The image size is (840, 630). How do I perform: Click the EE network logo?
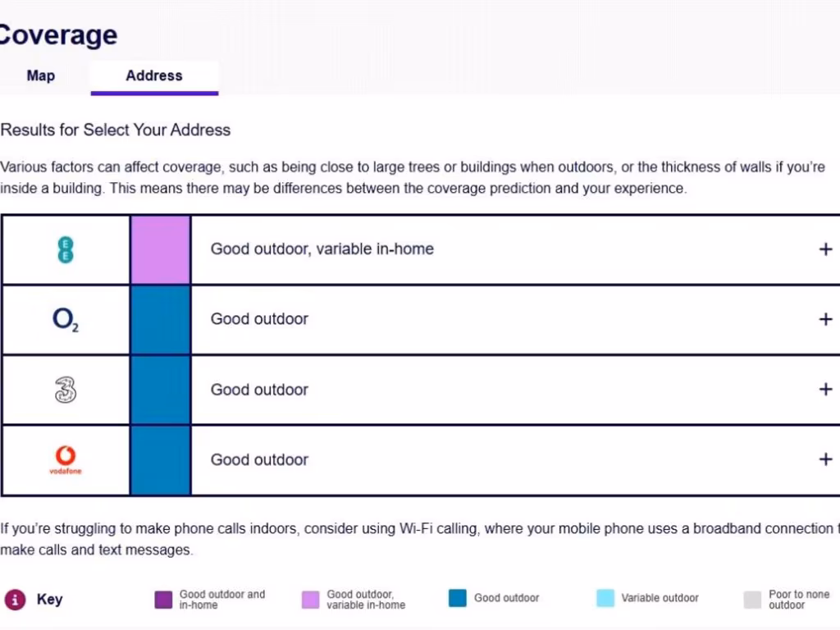pos(66,249)
